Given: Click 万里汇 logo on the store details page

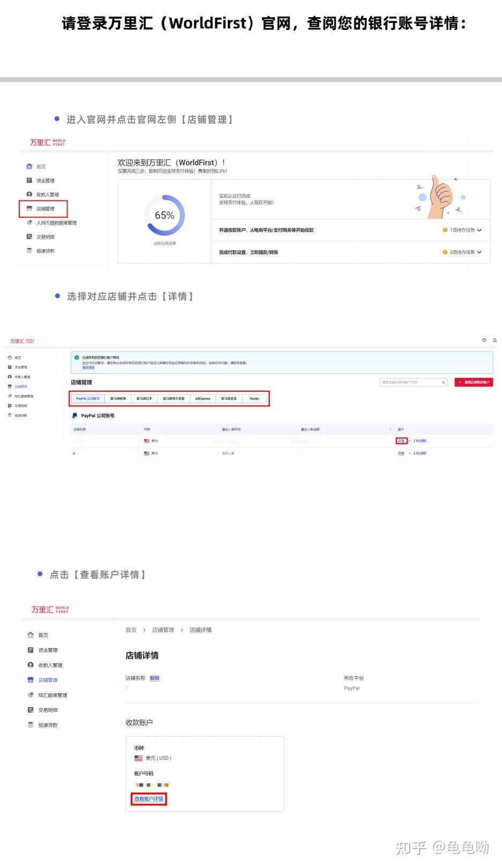Looking at the screenshot, I should tap(50, 610).
